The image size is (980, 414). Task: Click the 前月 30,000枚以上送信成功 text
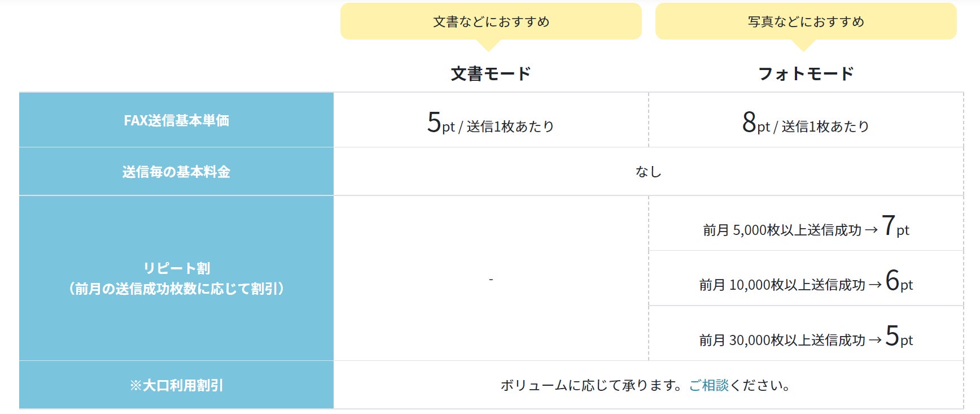(x=782, y=340)
